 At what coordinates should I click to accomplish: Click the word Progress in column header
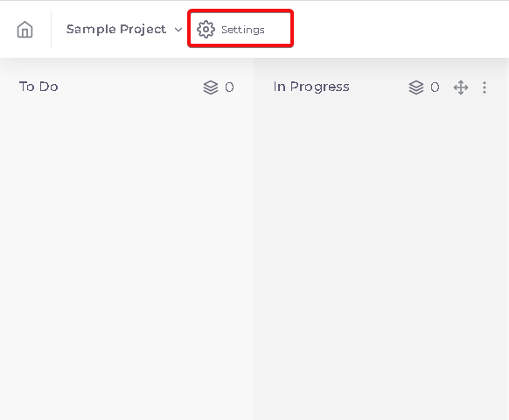click(320, 87)
